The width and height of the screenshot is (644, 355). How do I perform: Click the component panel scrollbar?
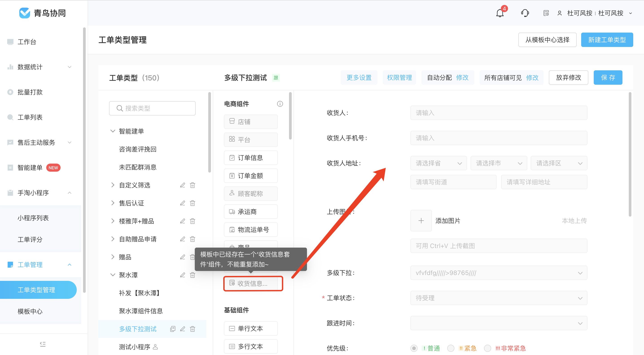[290, 116]
